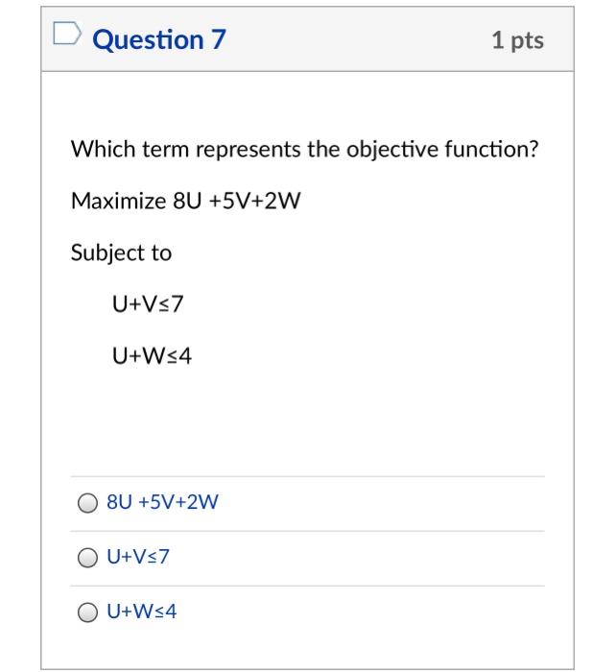Select the 8U +5V+2W radio button

[x=88, y=502]
